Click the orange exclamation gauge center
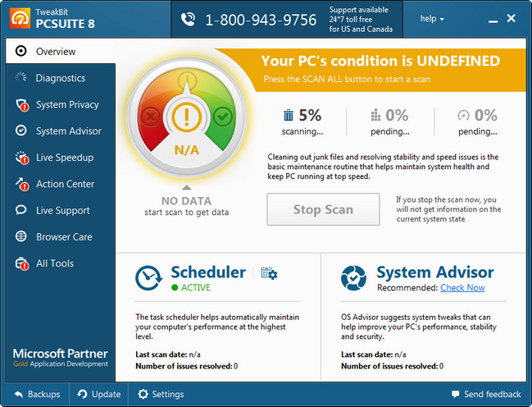The image size is (532, 407). coord(187,117)
